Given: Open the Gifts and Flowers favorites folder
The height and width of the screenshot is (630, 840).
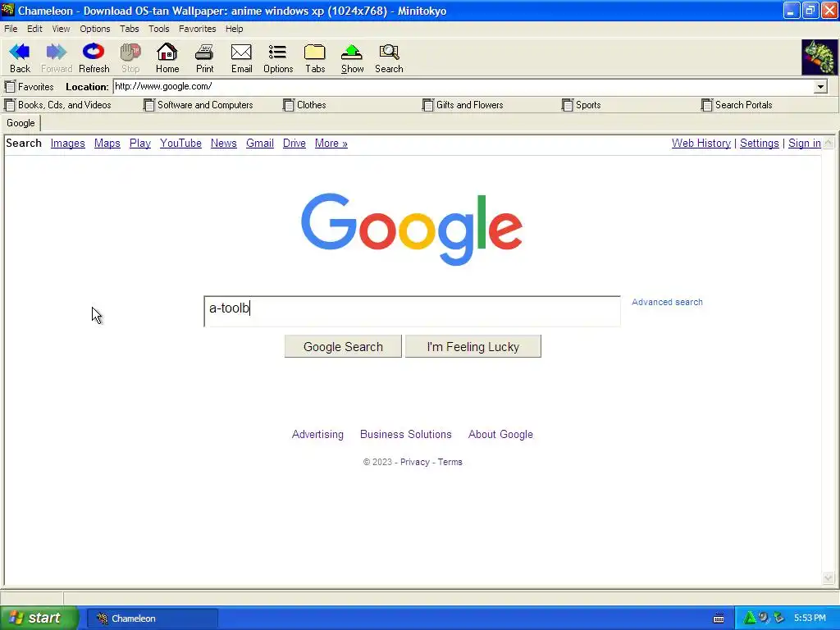Looking at the screenshot, I should tap(463, 105).
